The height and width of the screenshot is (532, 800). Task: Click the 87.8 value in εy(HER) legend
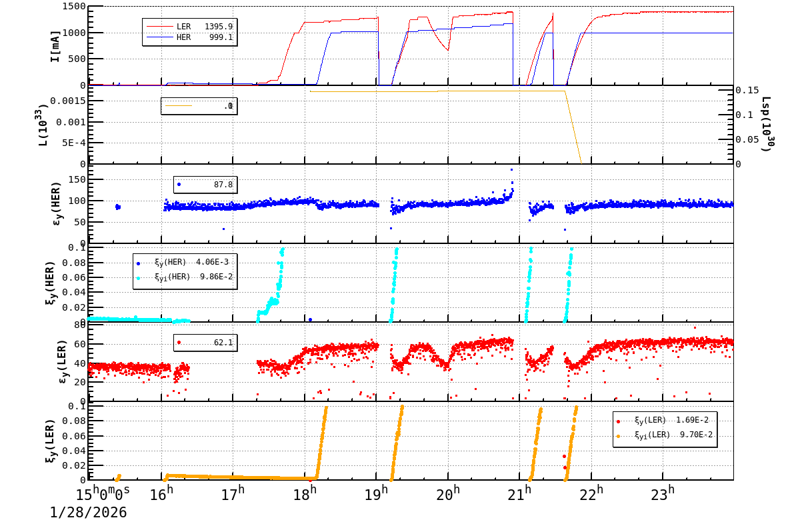tap(222, 183)
